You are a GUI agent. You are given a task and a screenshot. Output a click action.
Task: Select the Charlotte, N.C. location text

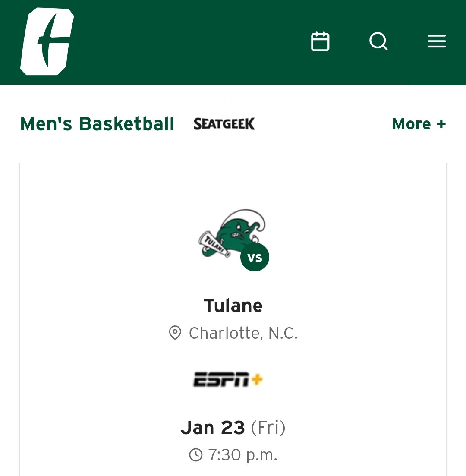[243, 333]
